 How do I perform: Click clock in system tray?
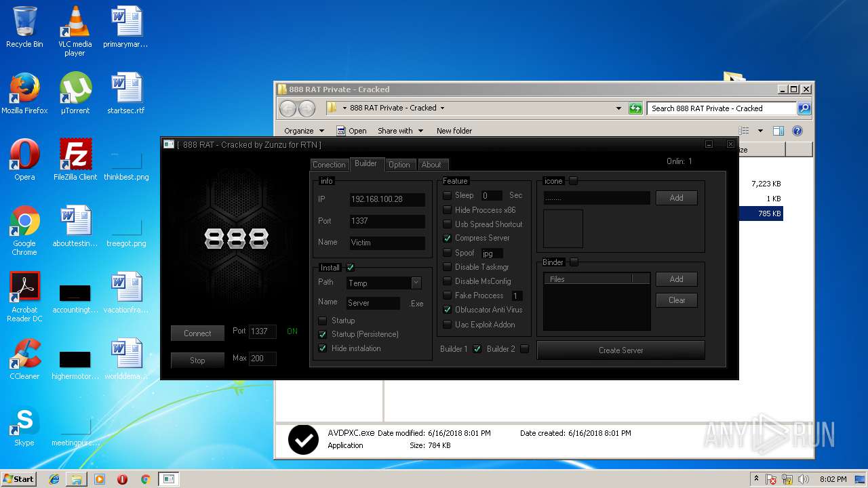[x=833, y=479]
